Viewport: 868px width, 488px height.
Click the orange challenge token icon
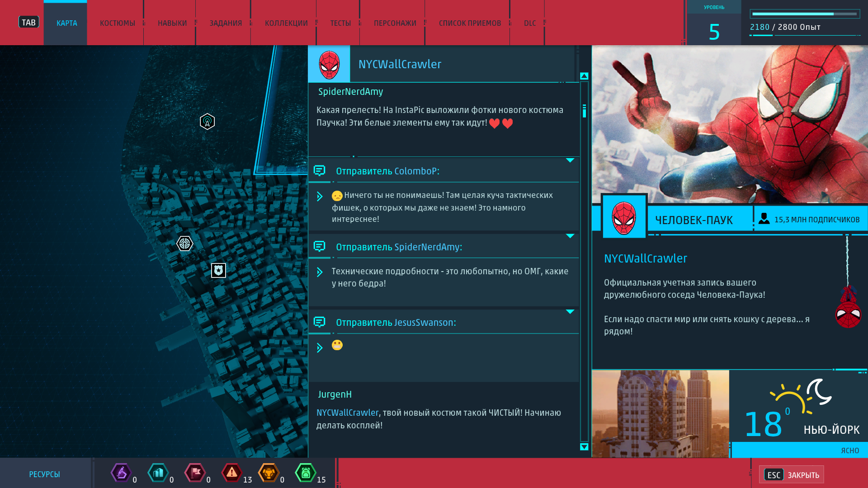coord(269,473)
